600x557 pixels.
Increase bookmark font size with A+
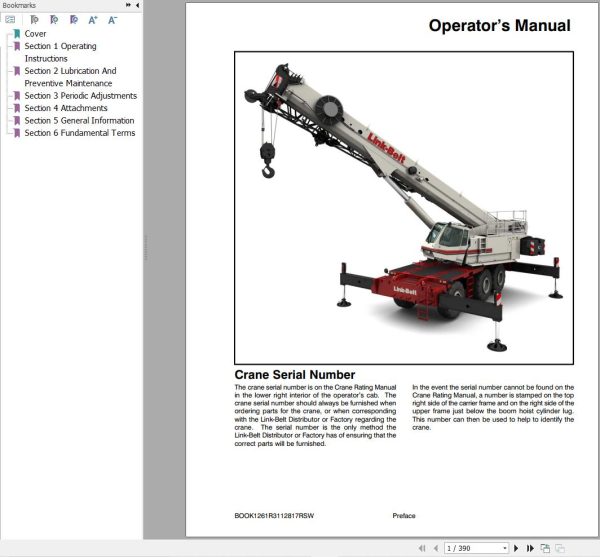pyautogui.click(x=93, y=20)
